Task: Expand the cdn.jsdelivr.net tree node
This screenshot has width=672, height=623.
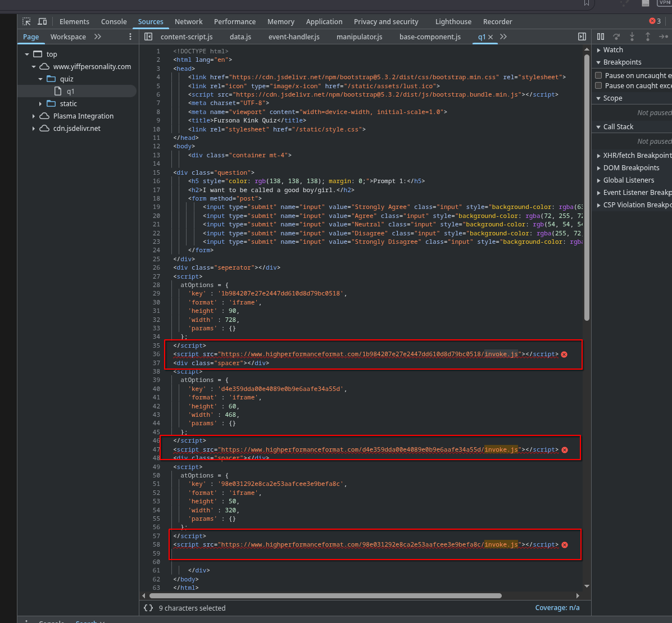Action: 34,129
